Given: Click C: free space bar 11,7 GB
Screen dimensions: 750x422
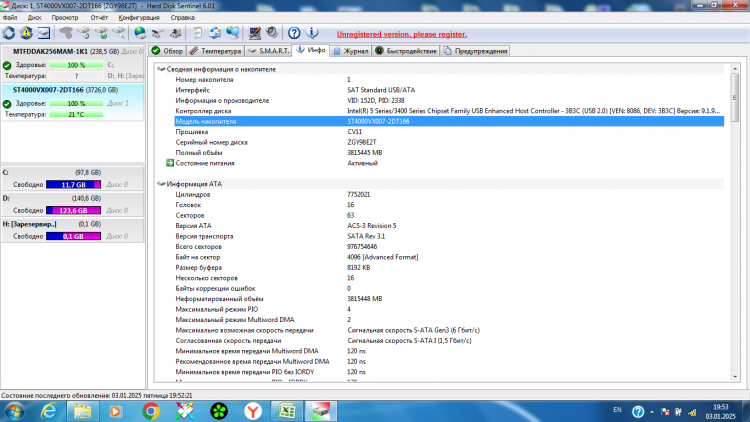Looking at the screenshot, I should [73, 185].
